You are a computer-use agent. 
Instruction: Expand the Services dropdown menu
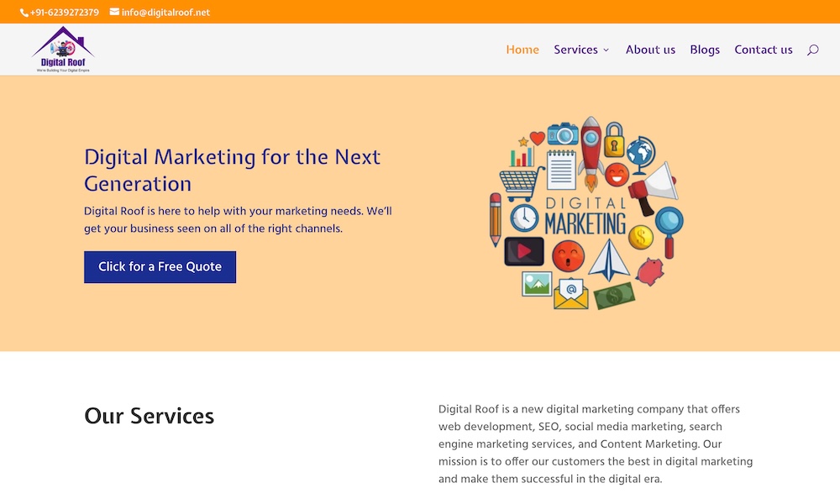pyautogui.click(x=581, y=50)
